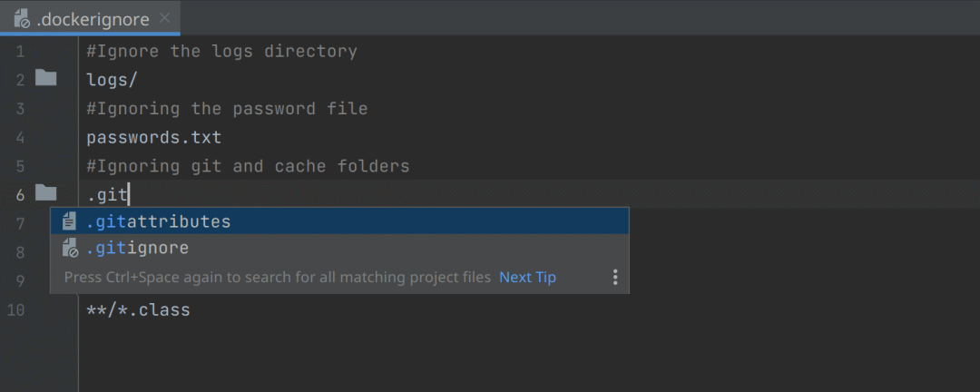Click the .gitignore file icon in completion list
980x392 pixels.
click(x=69, y=249)
